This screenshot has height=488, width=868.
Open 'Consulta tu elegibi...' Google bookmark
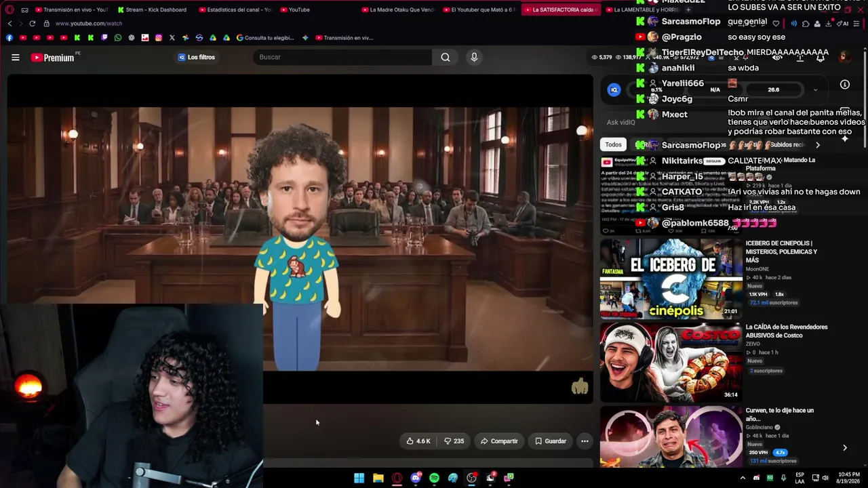pyautogui.click(x=265, y=38)
